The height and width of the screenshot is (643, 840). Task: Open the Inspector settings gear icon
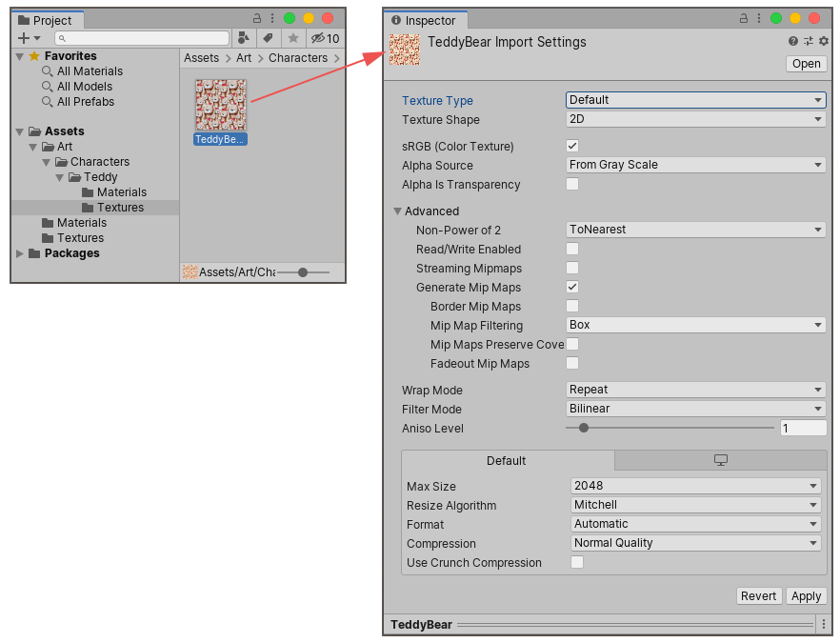point(823,41)
